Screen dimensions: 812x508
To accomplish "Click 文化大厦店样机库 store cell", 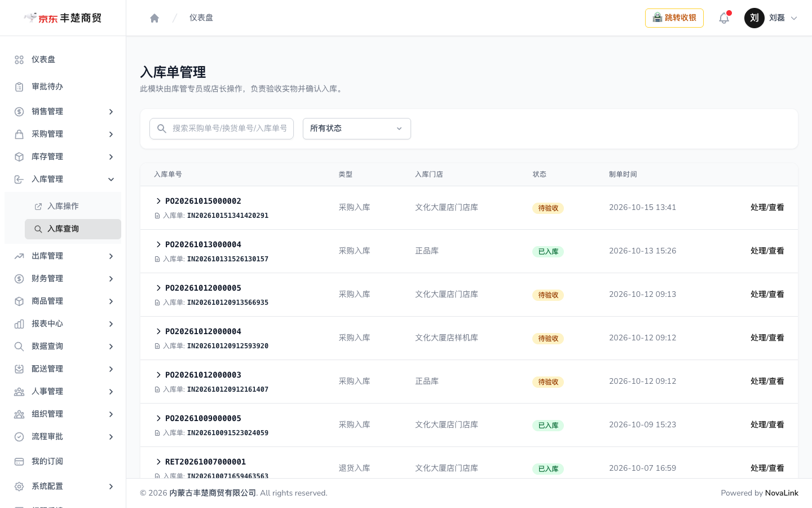I will click(447, 338).
